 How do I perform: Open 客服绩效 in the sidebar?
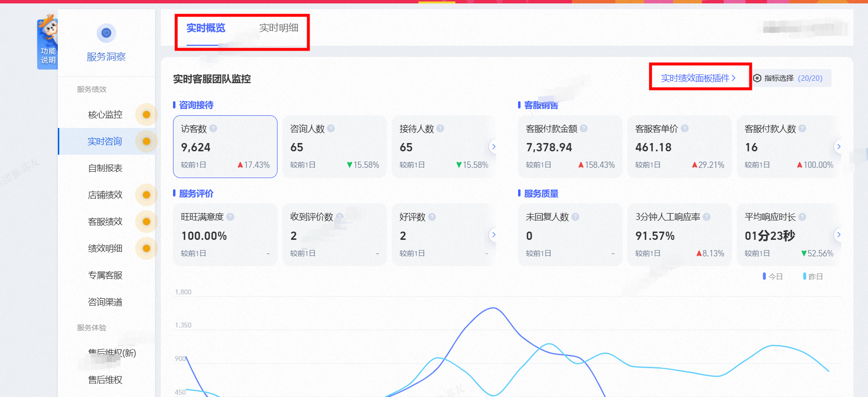coord(105,222)
